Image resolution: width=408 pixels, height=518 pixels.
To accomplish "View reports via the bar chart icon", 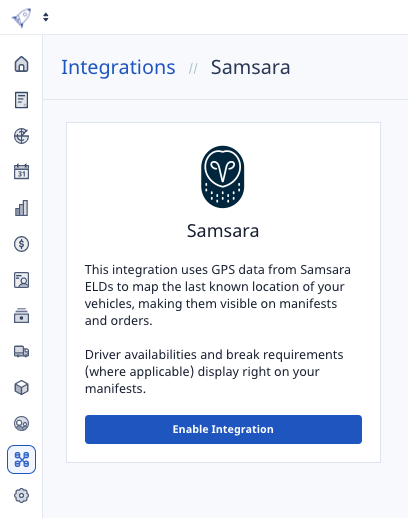I will (21, 208).
